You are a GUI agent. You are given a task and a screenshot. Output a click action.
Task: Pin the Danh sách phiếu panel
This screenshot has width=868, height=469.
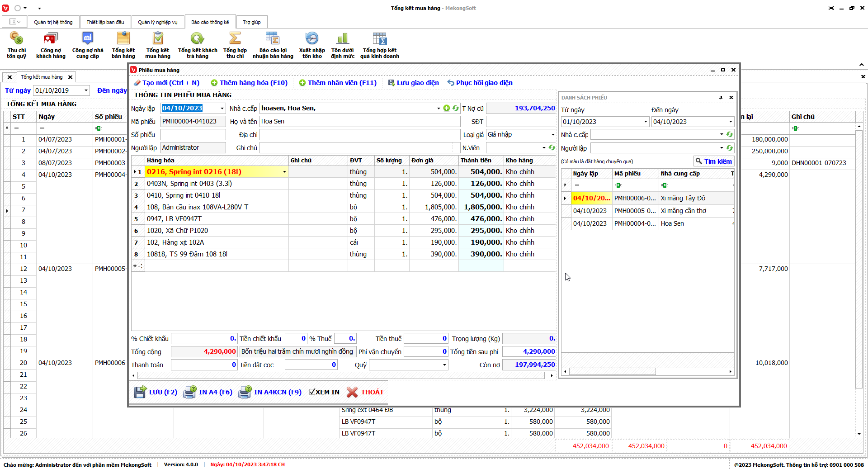pos(721,98)
